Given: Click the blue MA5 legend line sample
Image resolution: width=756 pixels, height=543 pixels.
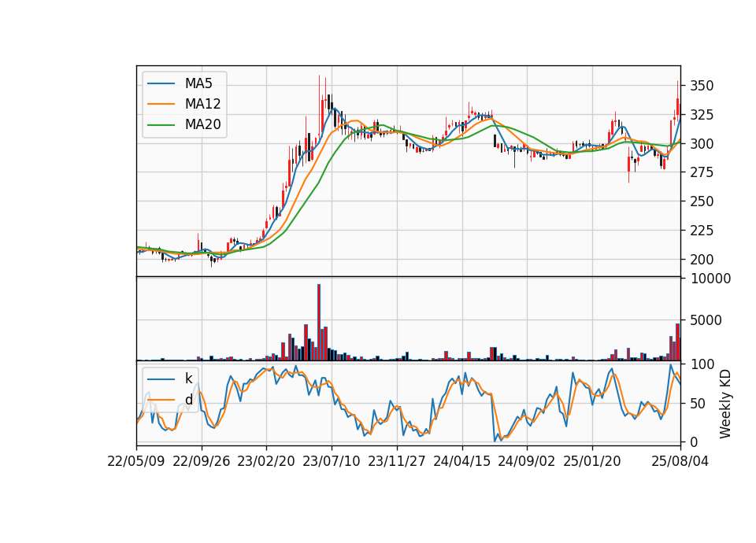Looking at the screenshot, I should 161,83.
